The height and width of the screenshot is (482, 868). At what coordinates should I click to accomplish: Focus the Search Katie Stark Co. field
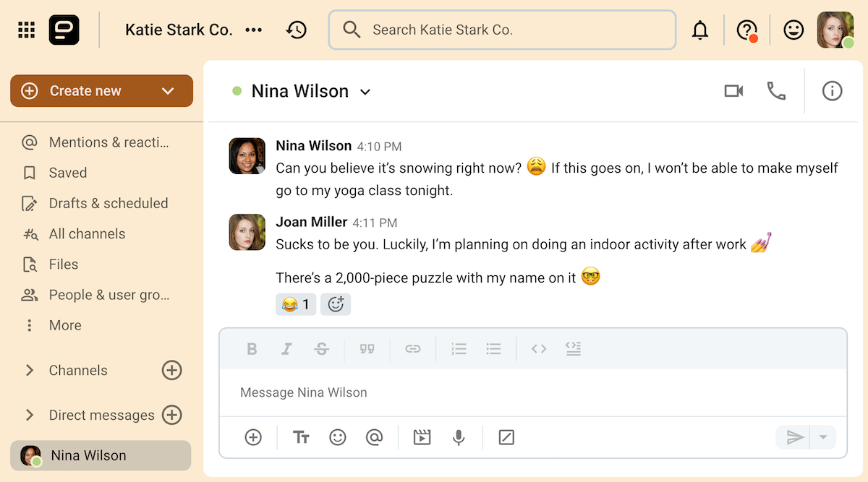pos(506,30)
